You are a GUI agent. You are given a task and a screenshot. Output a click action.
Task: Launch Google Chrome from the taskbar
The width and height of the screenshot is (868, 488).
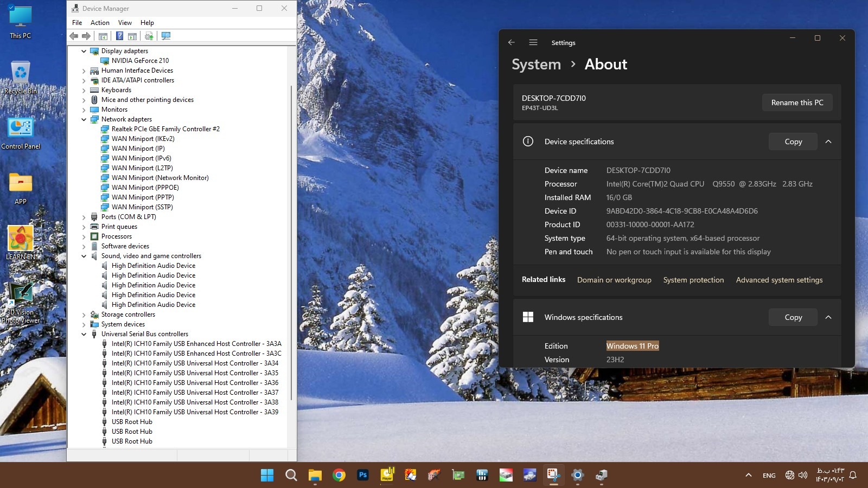[x=339, y=475]
